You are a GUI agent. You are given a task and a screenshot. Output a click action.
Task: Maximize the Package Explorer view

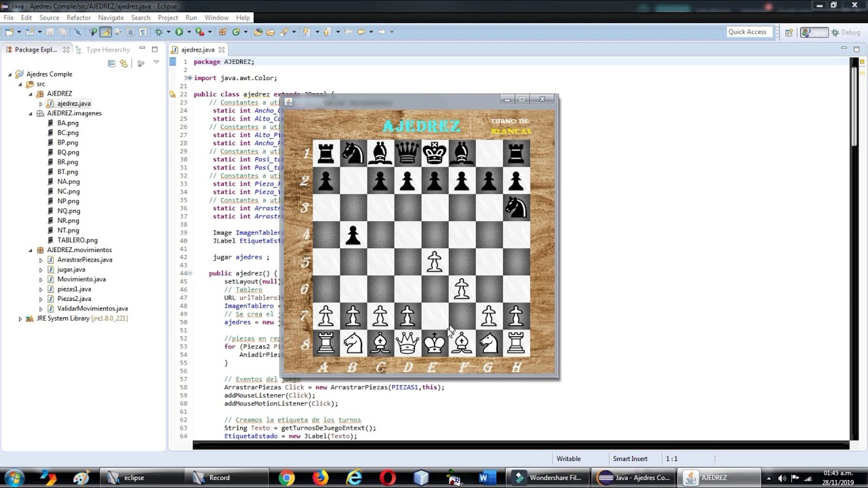coord(155,49)
